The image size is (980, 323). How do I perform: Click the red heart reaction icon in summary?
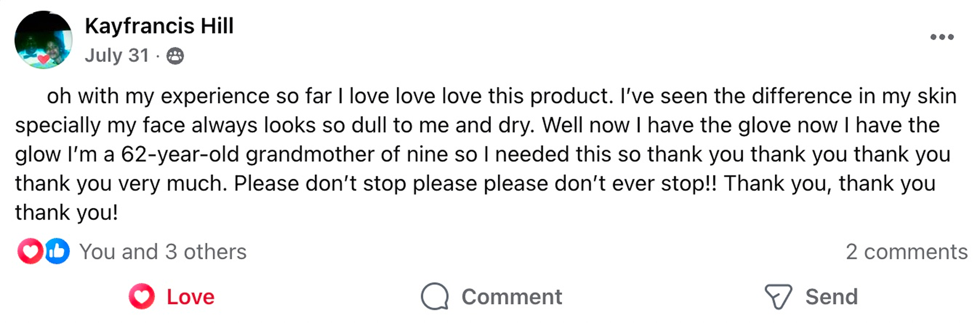[x=30, y=251]
